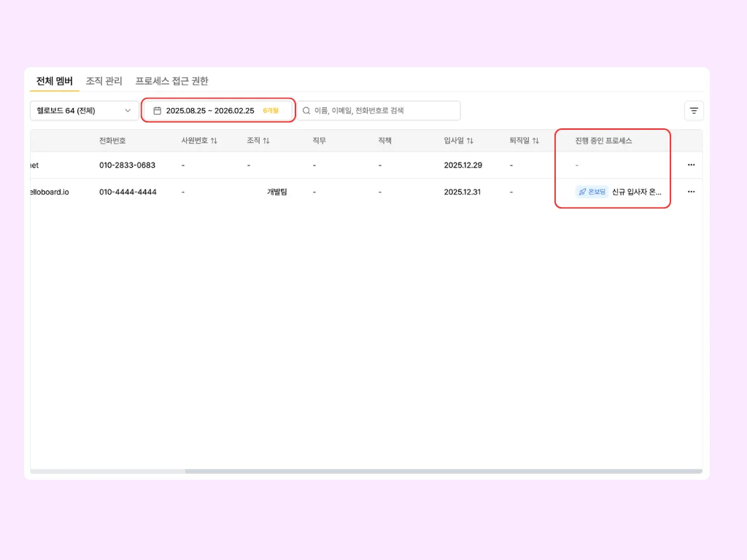Sort by 퇴직일 column arrows
Viewport: 747px width, 560px height.
point(535,141)
